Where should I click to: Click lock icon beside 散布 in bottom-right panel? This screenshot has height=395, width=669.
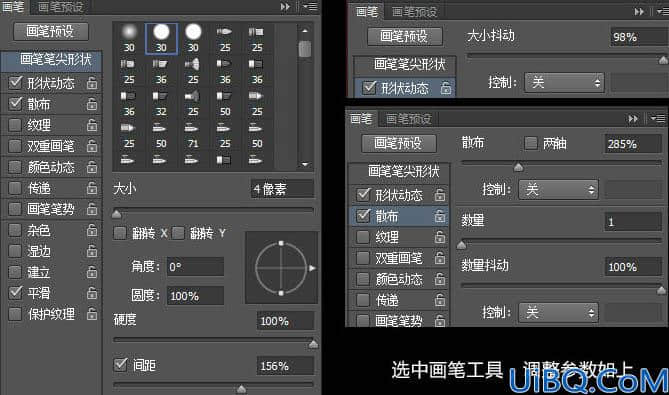tap(439, 216)
